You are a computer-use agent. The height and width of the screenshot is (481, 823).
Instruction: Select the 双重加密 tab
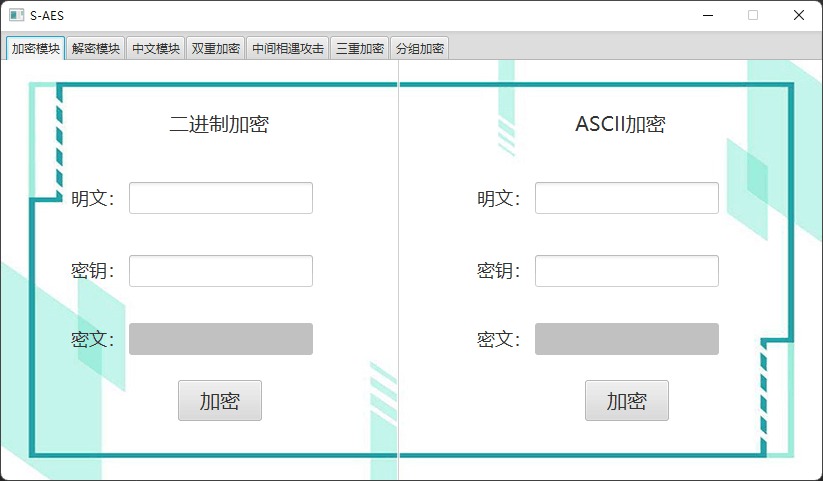pos(215,48)
